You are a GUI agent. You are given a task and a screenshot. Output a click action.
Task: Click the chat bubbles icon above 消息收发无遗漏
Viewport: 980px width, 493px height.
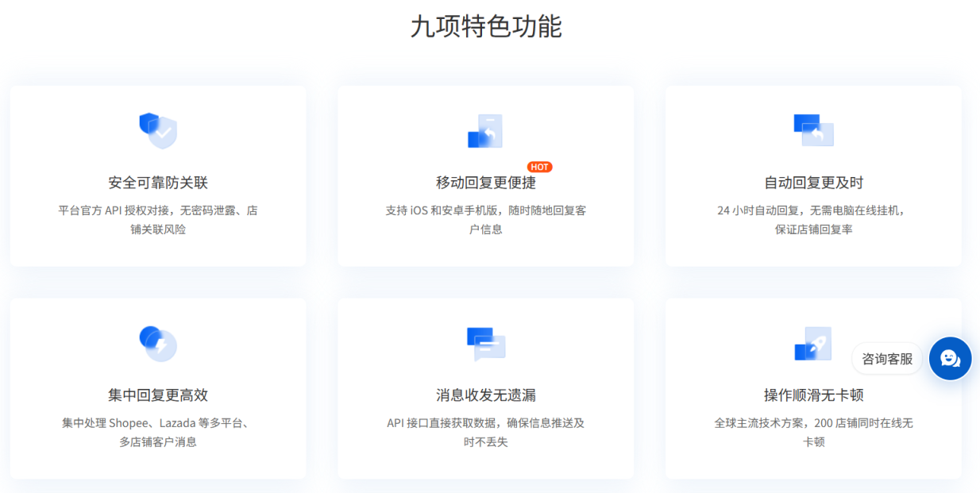pos(485,343)
